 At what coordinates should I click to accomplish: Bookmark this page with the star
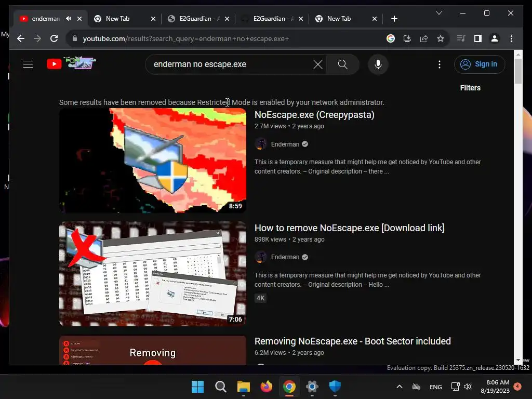point(441,38)
